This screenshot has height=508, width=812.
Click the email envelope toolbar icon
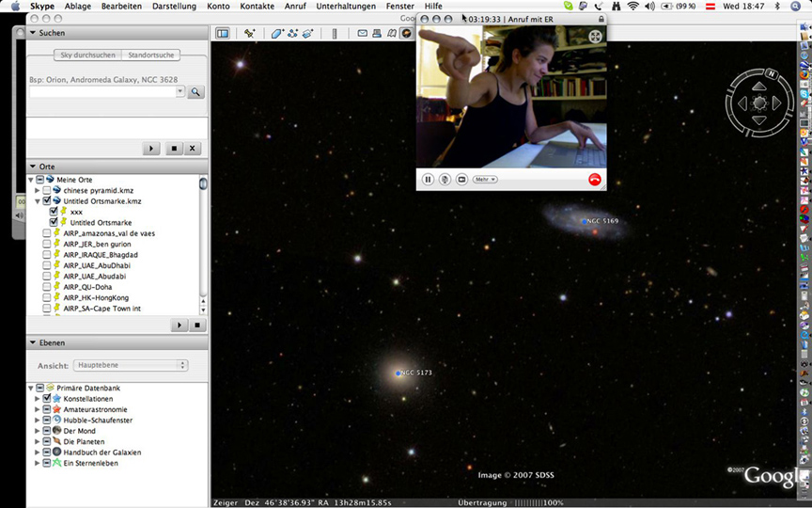[362, 33]
